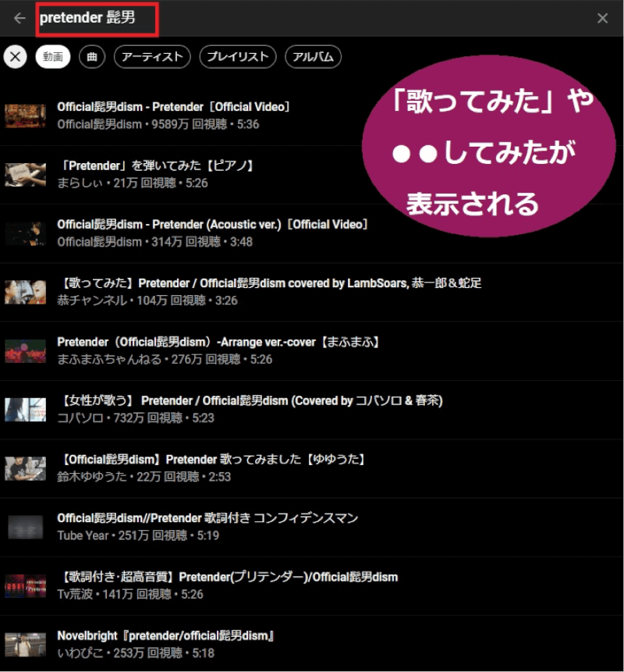Toggle the 曲 filter chip

(x=92, y=57)
